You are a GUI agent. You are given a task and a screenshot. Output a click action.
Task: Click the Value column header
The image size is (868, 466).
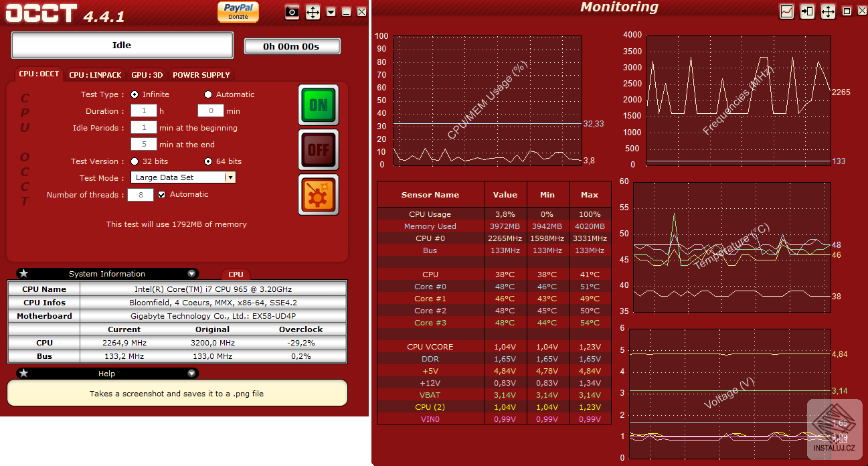pos(505,195)
